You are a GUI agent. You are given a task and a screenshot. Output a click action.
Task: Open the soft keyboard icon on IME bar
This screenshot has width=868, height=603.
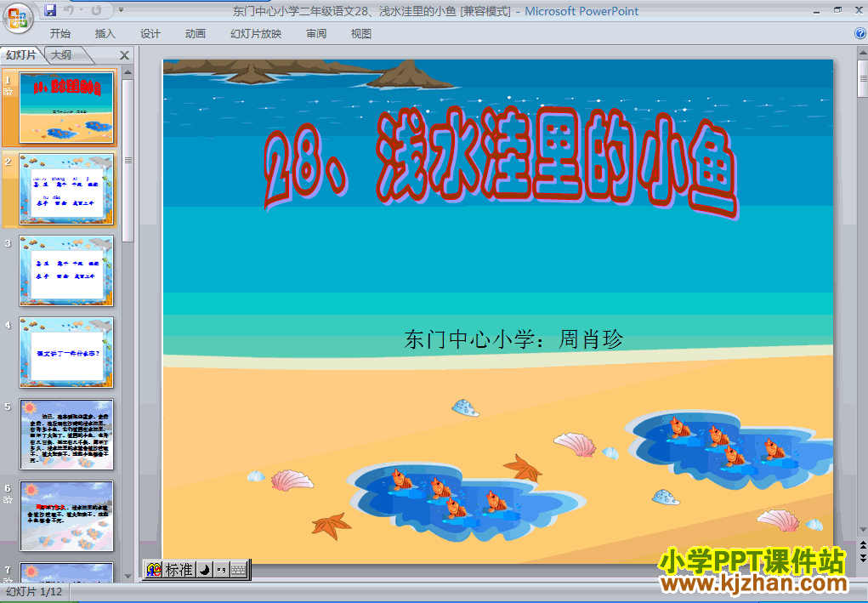(x=239, y=569)
